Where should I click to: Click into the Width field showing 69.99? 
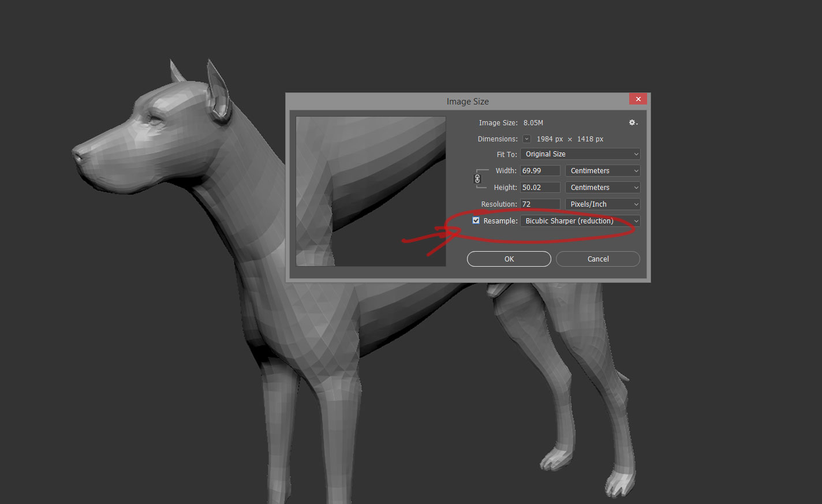(x=540, y=171)
